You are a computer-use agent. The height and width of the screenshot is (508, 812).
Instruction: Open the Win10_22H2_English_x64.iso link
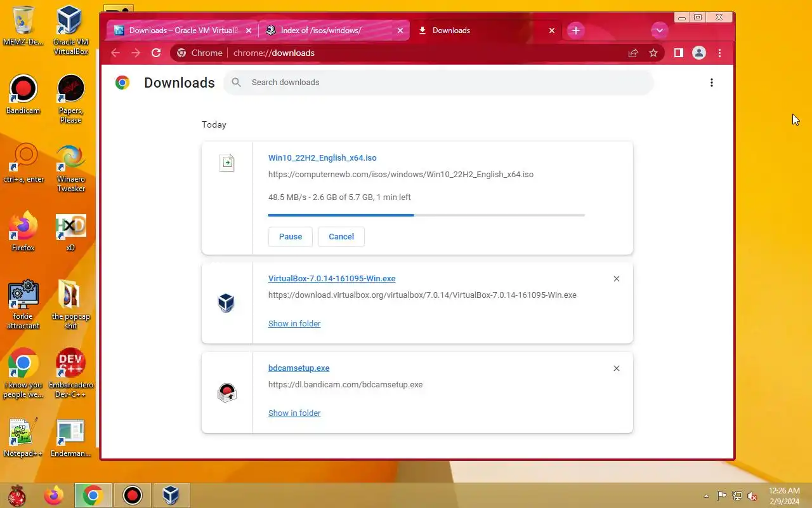pos(322,157)
